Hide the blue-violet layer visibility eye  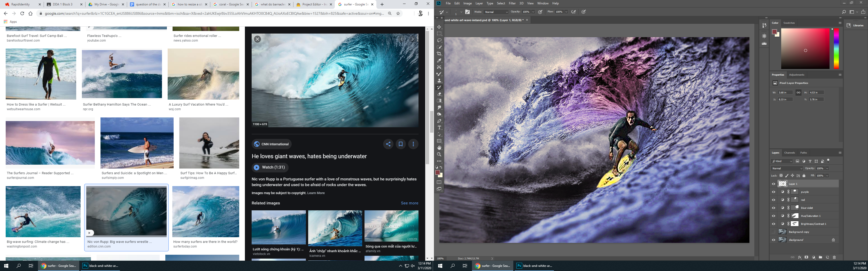coord(773,208)
